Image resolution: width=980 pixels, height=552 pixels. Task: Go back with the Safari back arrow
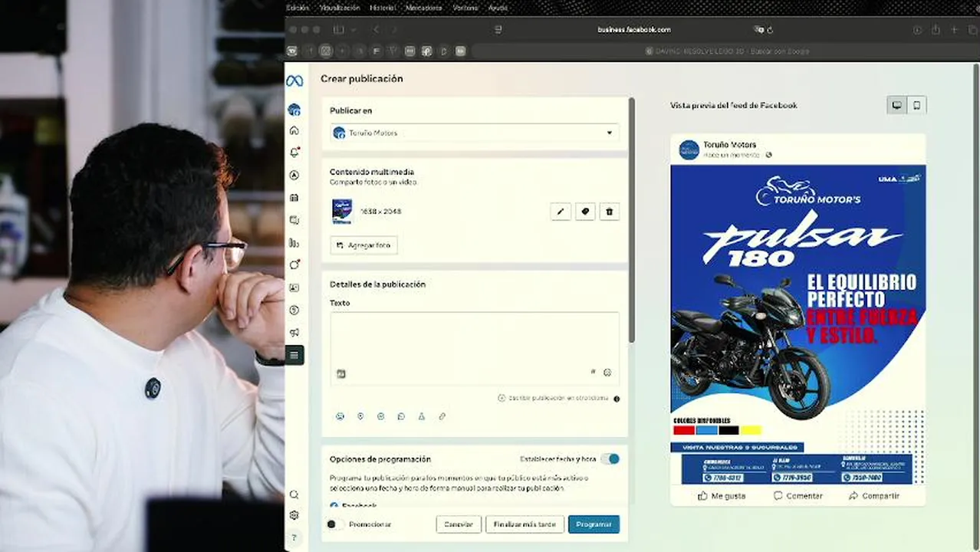click(x=376, y=30)
